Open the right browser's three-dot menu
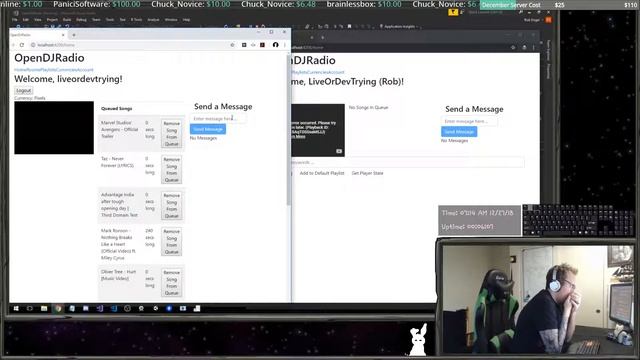Image resolution: width=640 pixels, height=360 pixels. point(533,47)
